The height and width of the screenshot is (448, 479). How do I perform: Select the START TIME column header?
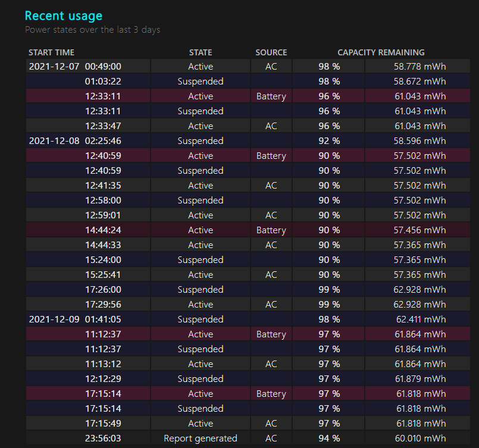(51, 52)
